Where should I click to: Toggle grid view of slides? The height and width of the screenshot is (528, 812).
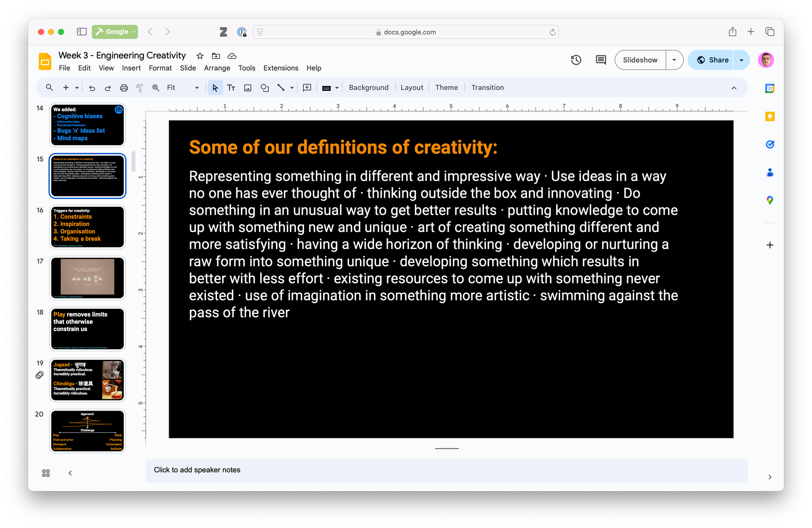tap(46, 473)
